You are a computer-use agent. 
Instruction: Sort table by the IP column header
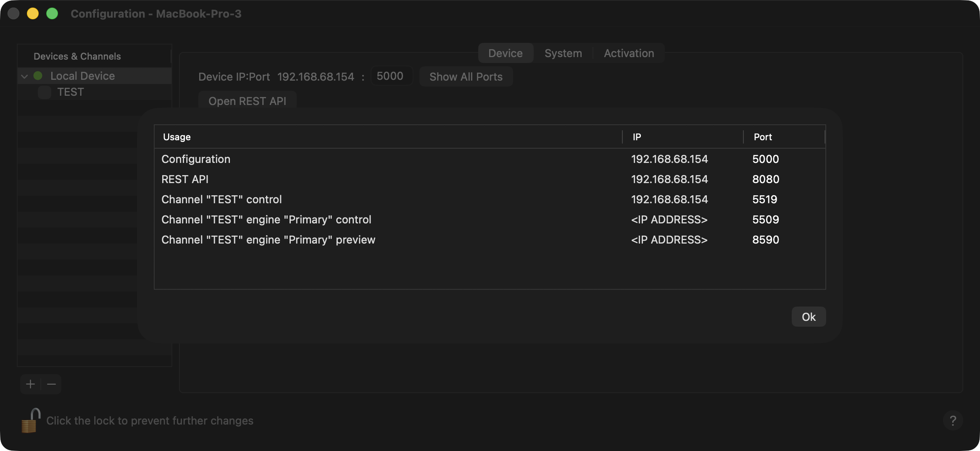(683, 137)
